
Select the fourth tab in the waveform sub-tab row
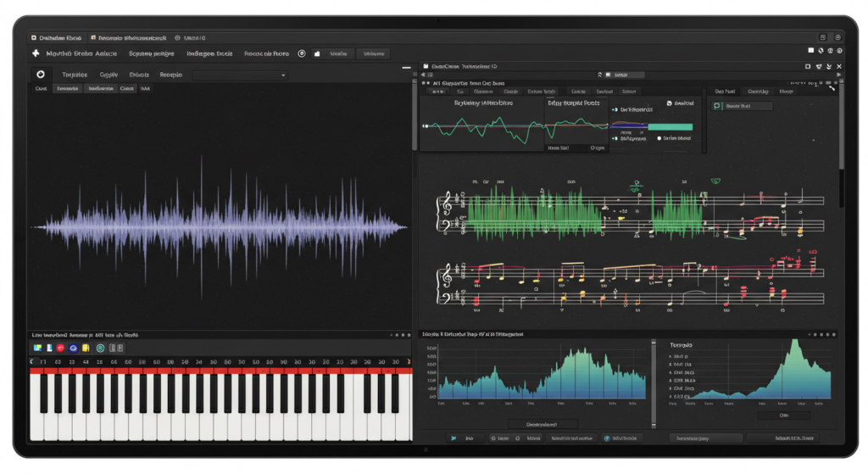[x=127, y=88]
